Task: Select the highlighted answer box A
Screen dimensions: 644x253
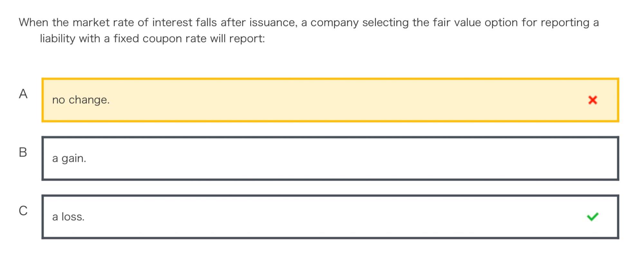Action: [x=330, y=100]
